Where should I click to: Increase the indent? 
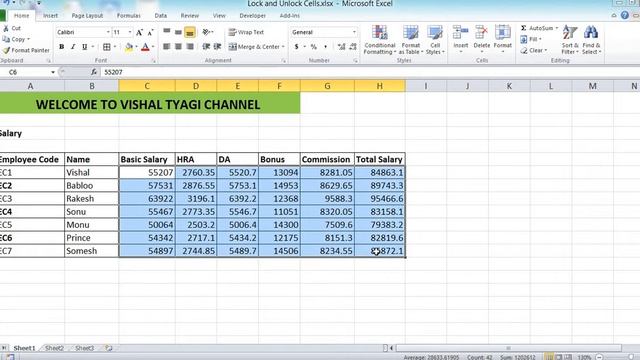pyautogui.click(x=218, y=47)
